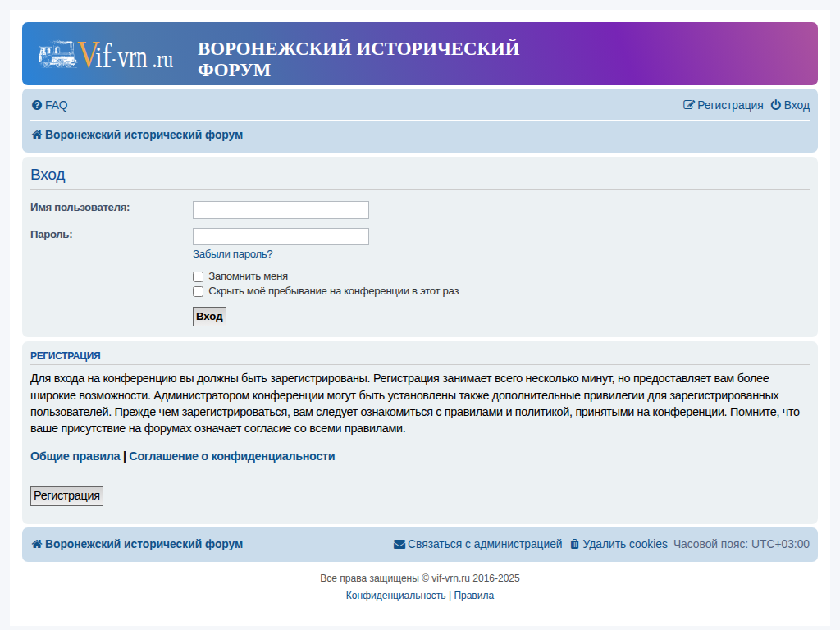Check 'Скрыть моё пребывание на конференции' box
The height and width of the screenshot is (630, 840).
(198, 291)
